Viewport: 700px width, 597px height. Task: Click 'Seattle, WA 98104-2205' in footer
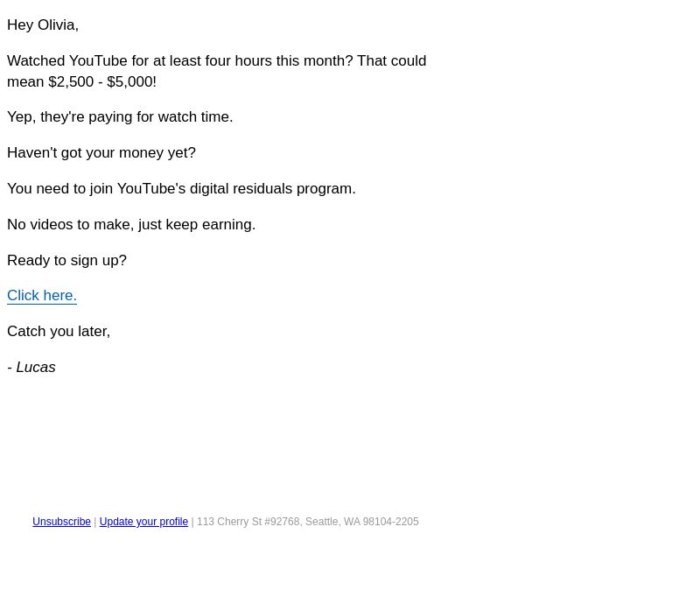(x=362, y=522)
